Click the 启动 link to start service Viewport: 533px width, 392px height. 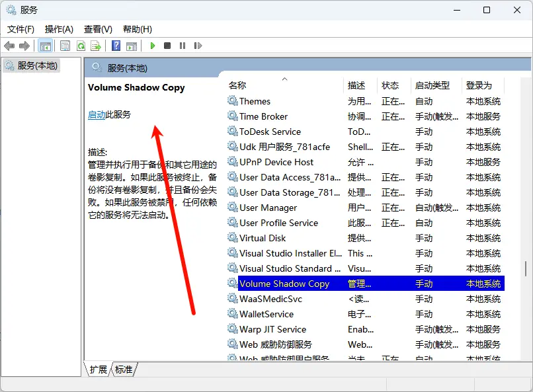click(97, 115)
